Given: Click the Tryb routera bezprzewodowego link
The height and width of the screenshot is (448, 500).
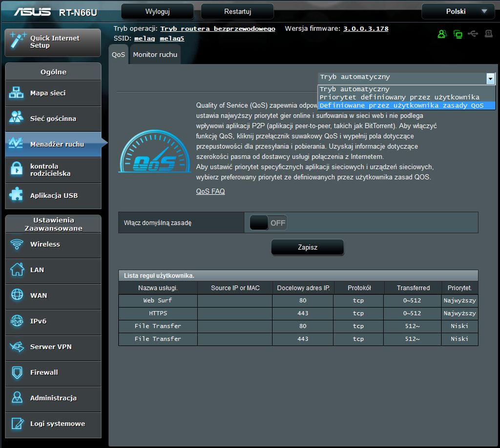Looking at the screenshot, I should click(x=218, y=29).
